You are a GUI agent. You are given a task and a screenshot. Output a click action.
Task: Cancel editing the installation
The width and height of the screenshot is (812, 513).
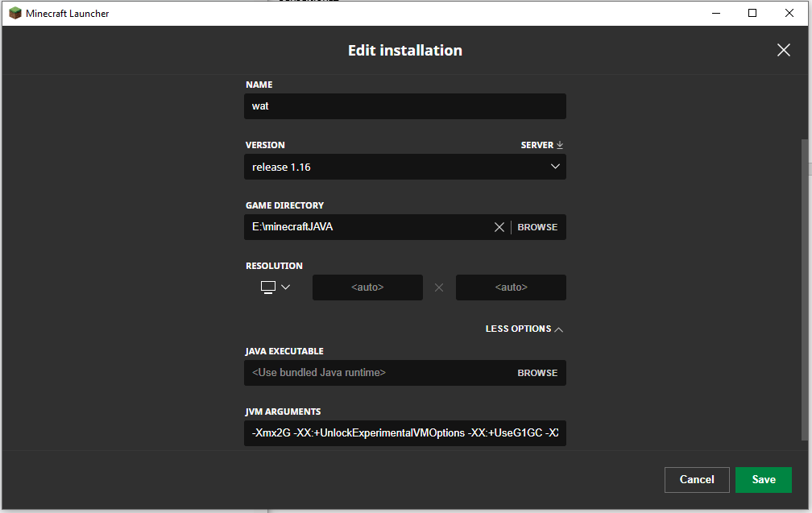coord(697,479)
